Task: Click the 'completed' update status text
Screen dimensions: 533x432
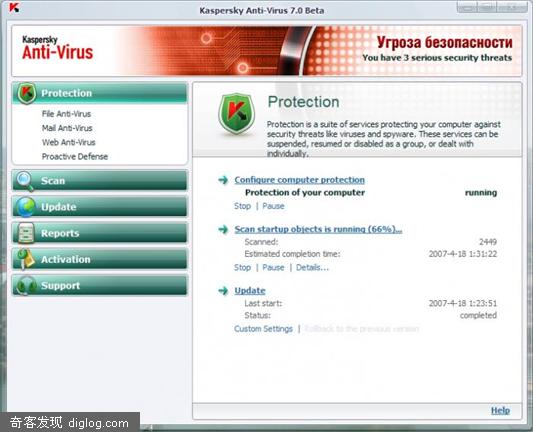Action: (478, 315)
